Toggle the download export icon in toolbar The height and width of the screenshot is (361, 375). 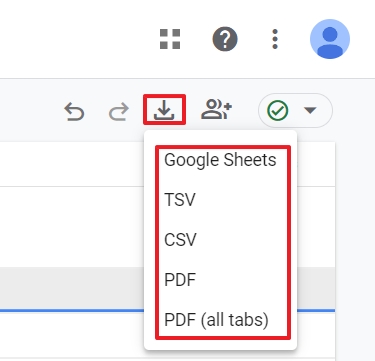164,110
